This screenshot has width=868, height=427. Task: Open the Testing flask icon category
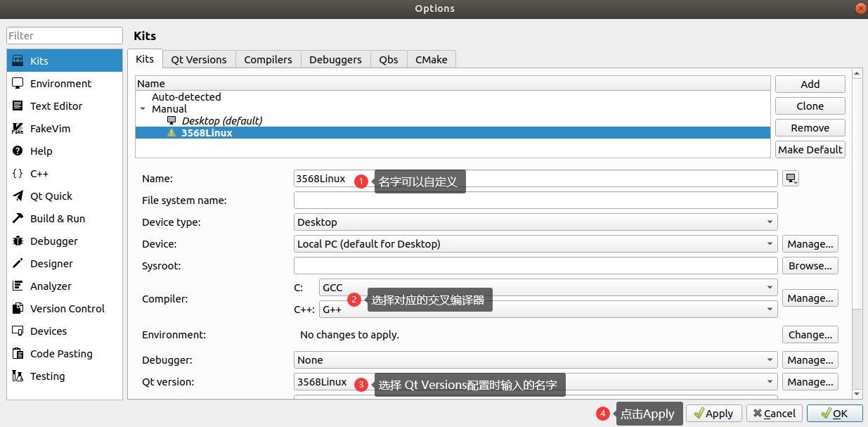[x=18, y=376]
